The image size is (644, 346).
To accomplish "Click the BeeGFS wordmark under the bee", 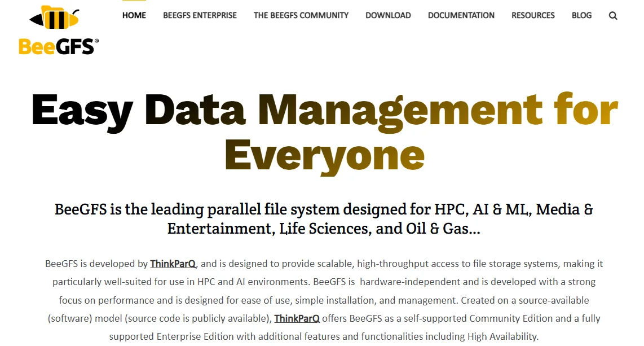I will coord(56,46).
